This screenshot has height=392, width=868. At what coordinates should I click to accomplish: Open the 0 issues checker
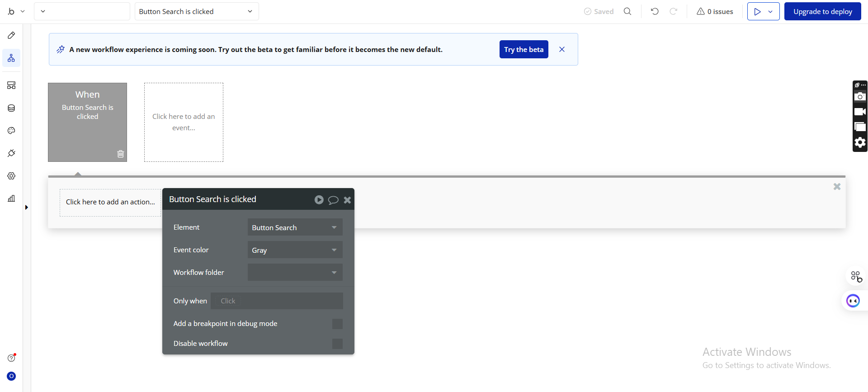click(x=715, y=11)
